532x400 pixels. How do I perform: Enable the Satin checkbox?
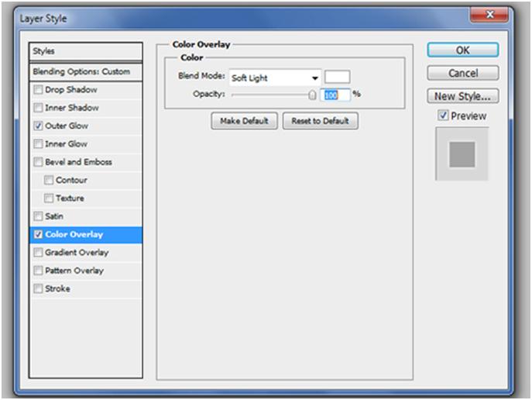(x=38, y=216)
